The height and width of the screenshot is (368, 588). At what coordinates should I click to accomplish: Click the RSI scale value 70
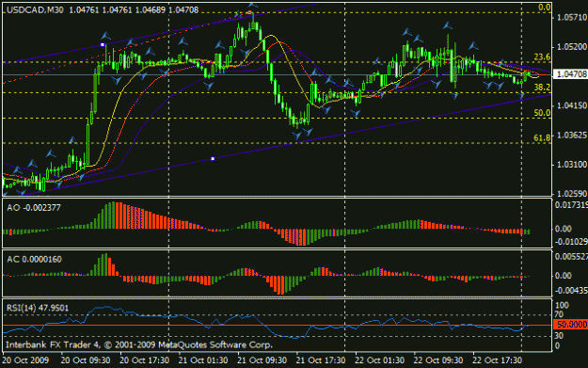coord(559,314)
